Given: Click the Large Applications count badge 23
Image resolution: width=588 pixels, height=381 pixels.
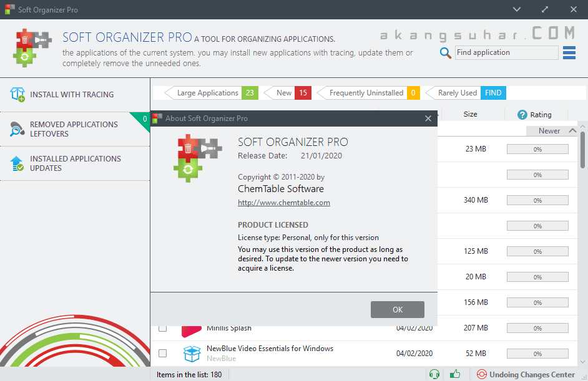Looking at the screenshot, I should tap(250, 93).
